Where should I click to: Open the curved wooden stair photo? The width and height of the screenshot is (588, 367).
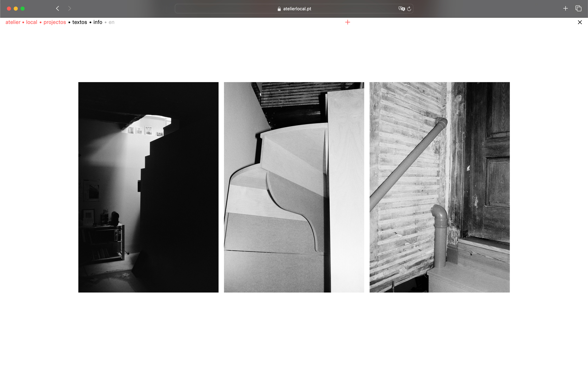click(x=294, y=187)
